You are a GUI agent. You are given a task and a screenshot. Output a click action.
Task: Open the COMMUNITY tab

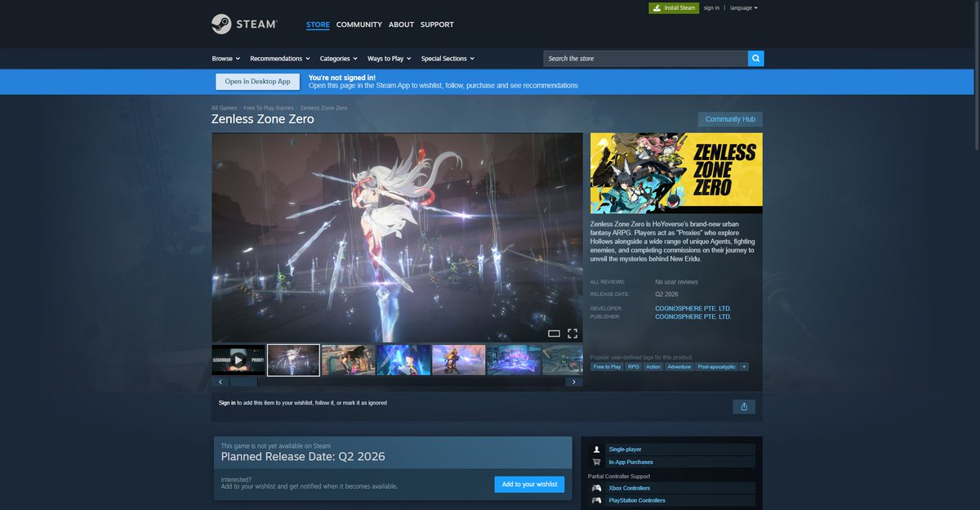[359, 25]
